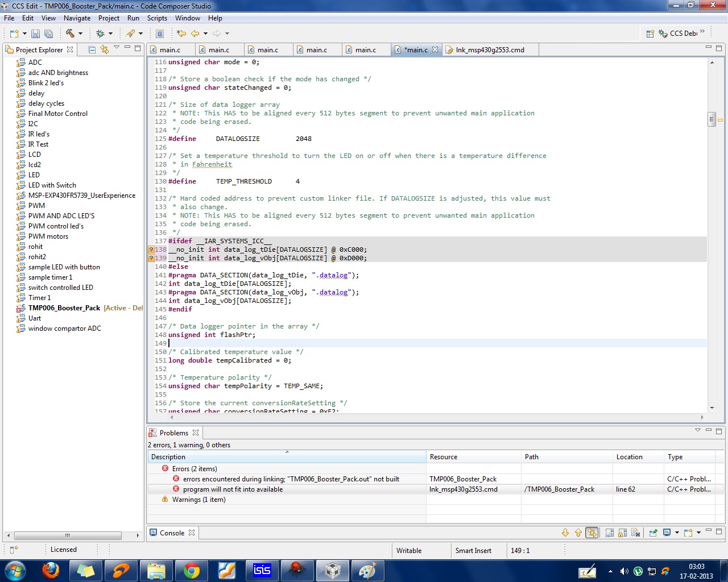Toggle Link with Editor in Project Explorer
This screenshot has height=582, width=728.
tap(105, 49)
